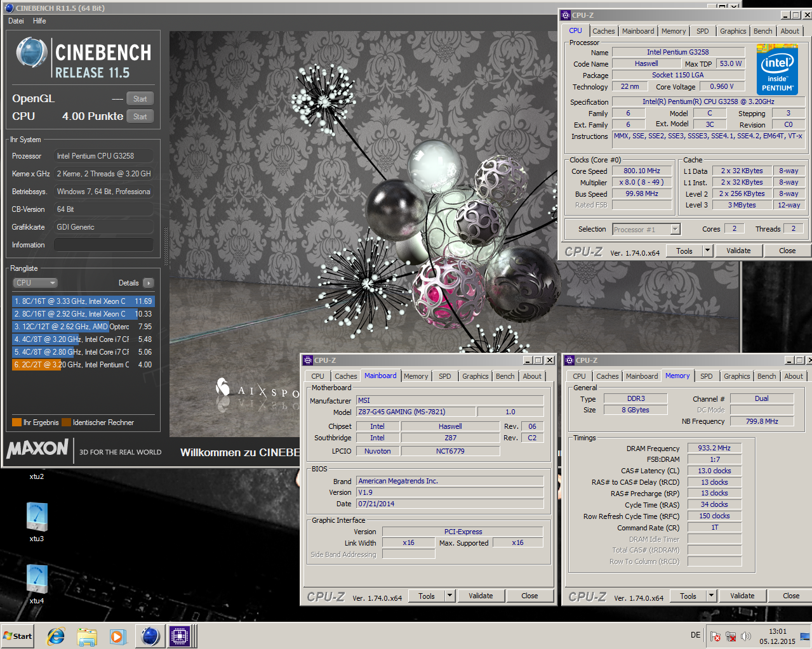
Task: Click the DRAM Frequency 933.2 MHz value
Action: (714, 448)
